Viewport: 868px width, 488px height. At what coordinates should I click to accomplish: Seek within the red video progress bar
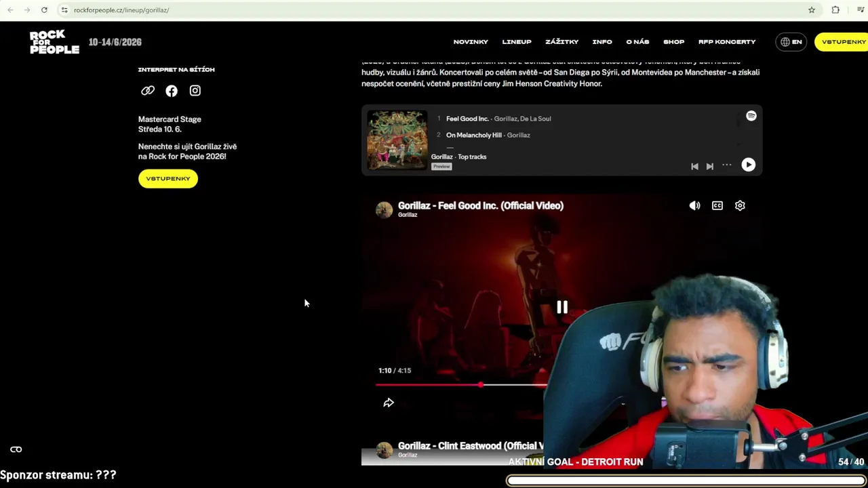click(461, 385)
